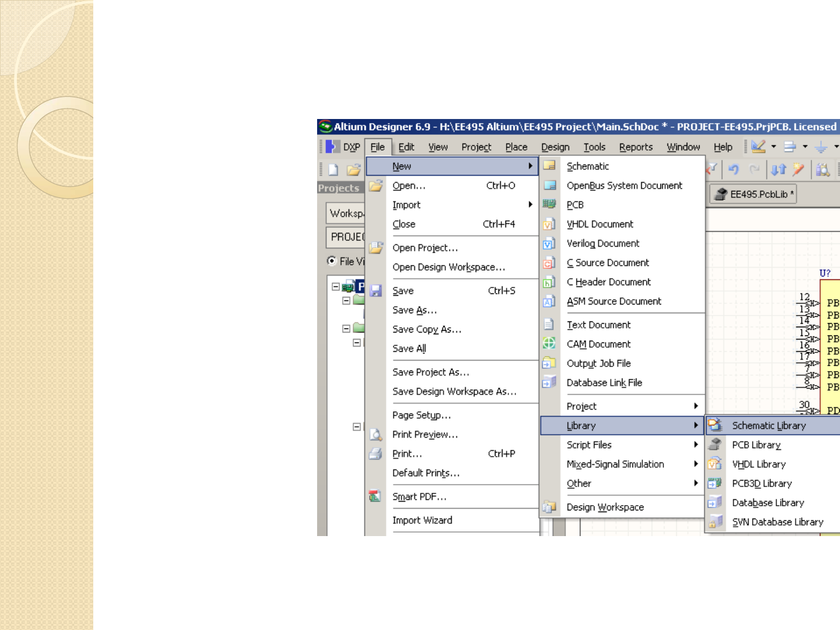840x630 pixels.
Task: Expand the Project submenu under New
Action: click(696, 406)
